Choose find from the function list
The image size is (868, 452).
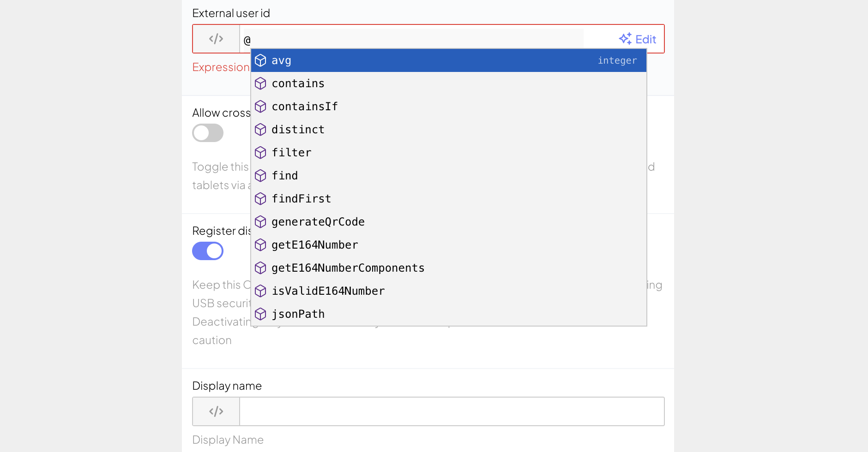(x=285, y=176)
